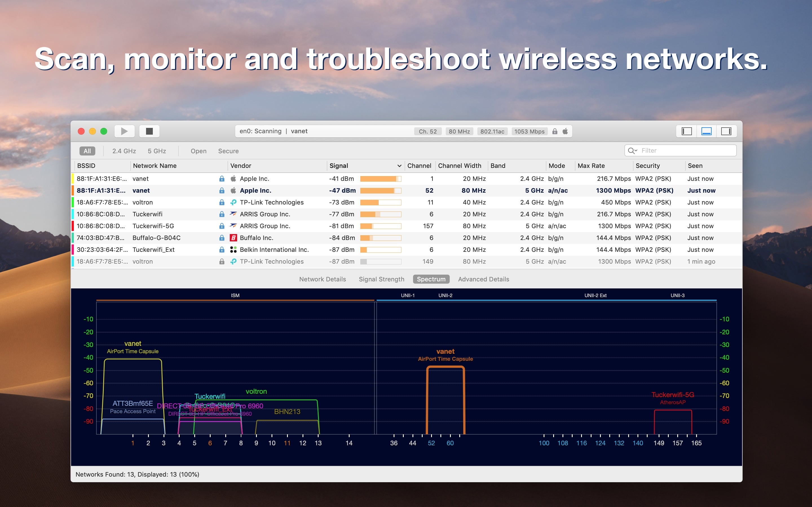Click the Play button to start scanning
The height and width of the screenshot is (507, 812).
[x=124, y=131]
